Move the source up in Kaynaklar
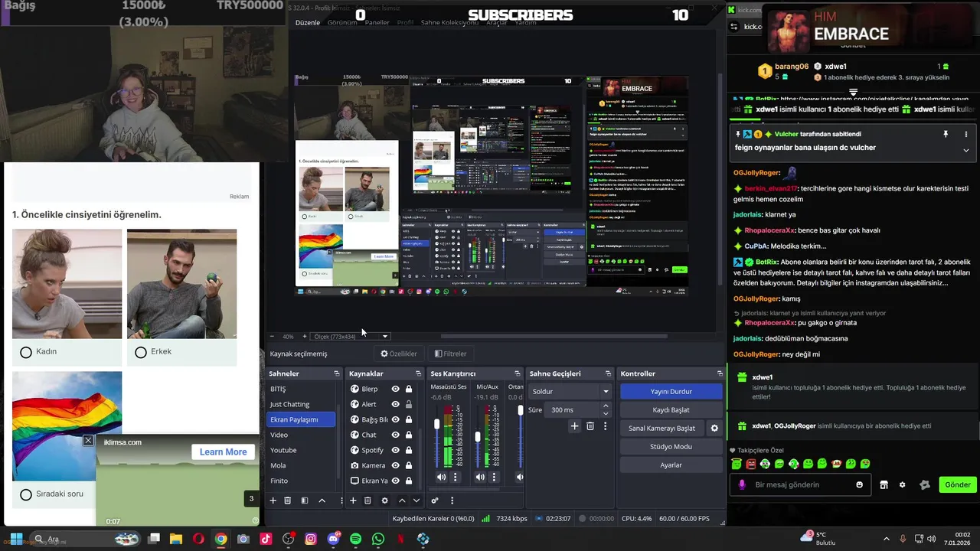The image size is (980, 551). pyautogui.click(x=402, y=500)
